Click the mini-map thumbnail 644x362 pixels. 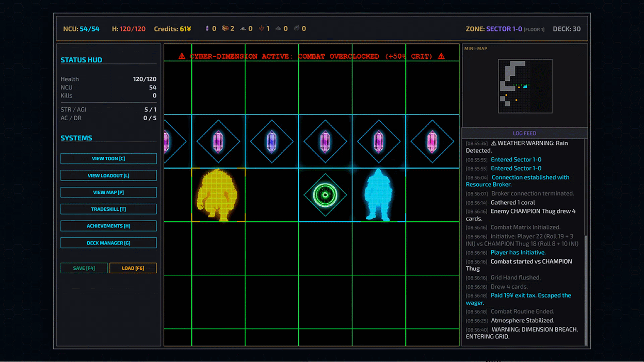[525, 86]
